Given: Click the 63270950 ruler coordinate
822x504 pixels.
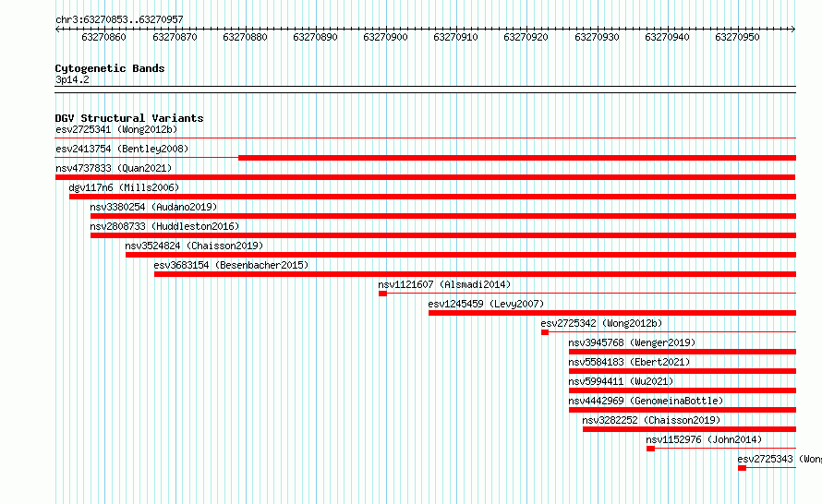Looking at the screenshot, I should click(737, 37).
